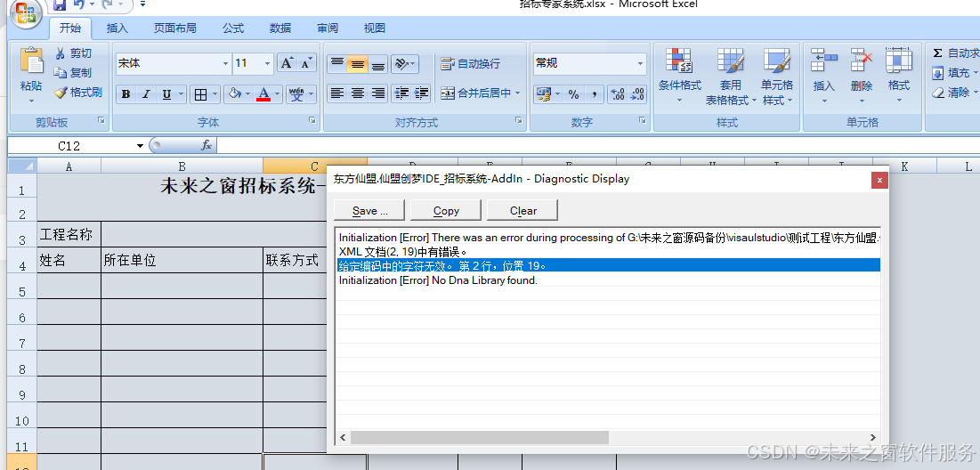Select bottom vertical alignment
The width and height of the screenshot is (980, 470).
[x=378, y=64]
